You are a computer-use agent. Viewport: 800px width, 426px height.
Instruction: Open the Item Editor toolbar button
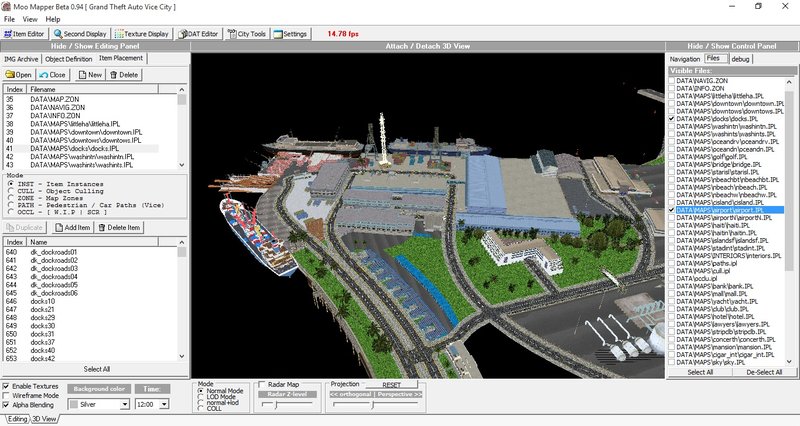(x=24, y=34)
